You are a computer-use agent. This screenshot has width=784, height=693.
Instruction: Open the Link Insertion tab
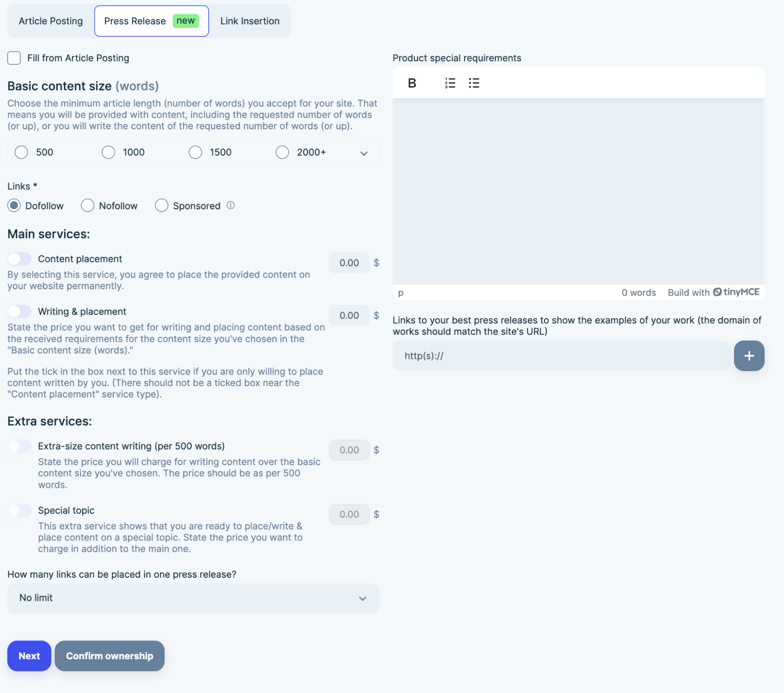[x=250, y=21]
